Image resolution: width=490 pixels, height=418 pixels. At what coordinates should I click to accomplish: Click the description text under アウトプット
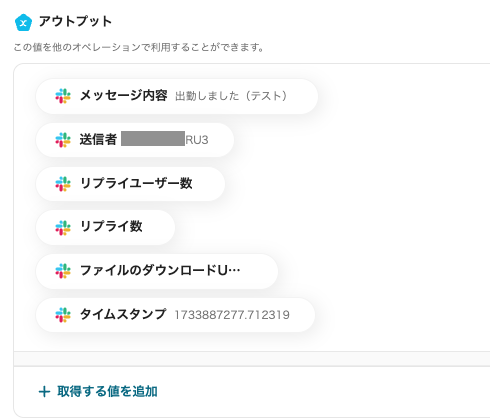pyautogui.click(x=139, y=47)
